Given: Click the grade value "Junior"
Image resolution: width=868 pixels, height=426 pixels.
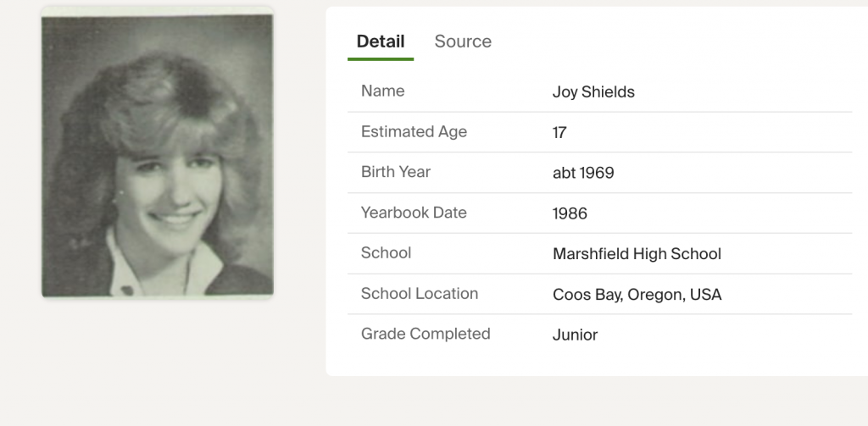Looking at the screenshot, I should click(x=575, y=335).
